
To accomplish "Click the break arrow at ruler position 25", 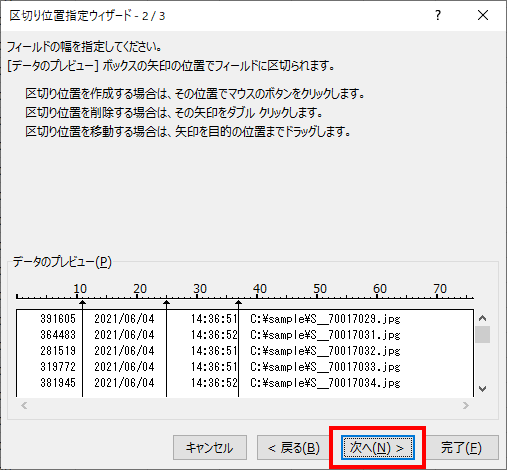I will pyautogui.click(x=166, y=303).
